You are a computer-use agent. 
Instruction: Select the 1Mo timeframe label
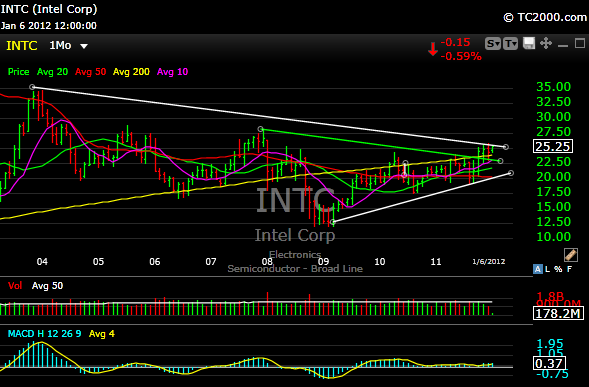point(60,45)
